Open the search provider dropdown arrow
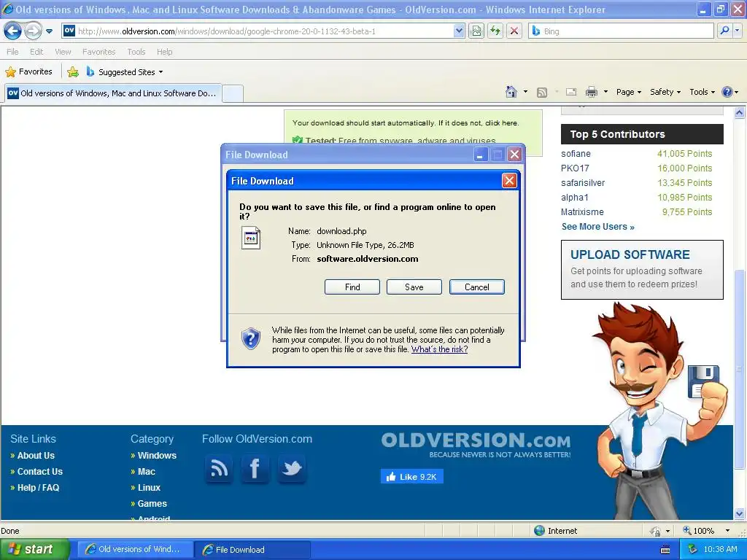This screenshot has height=560, width=747. point(738,31)
